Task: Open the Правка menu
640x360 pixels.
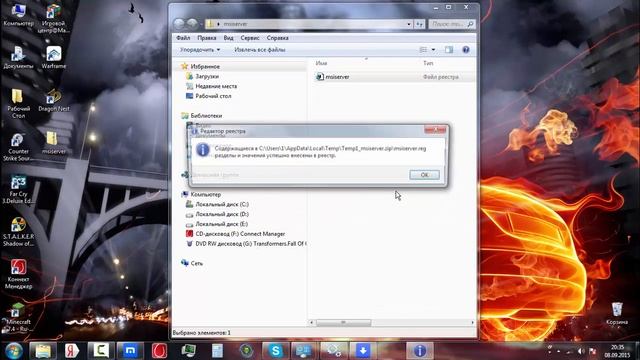Action: click(x=207, y=38)
